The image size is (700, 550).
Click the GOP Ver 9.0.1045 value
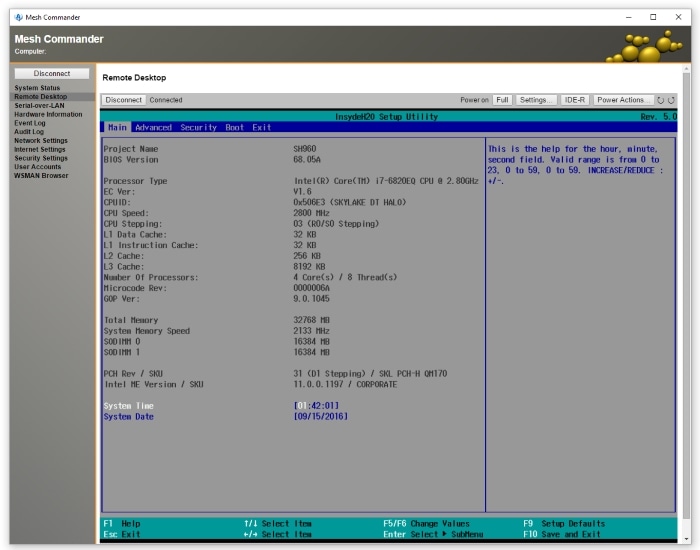pos(311,299)
